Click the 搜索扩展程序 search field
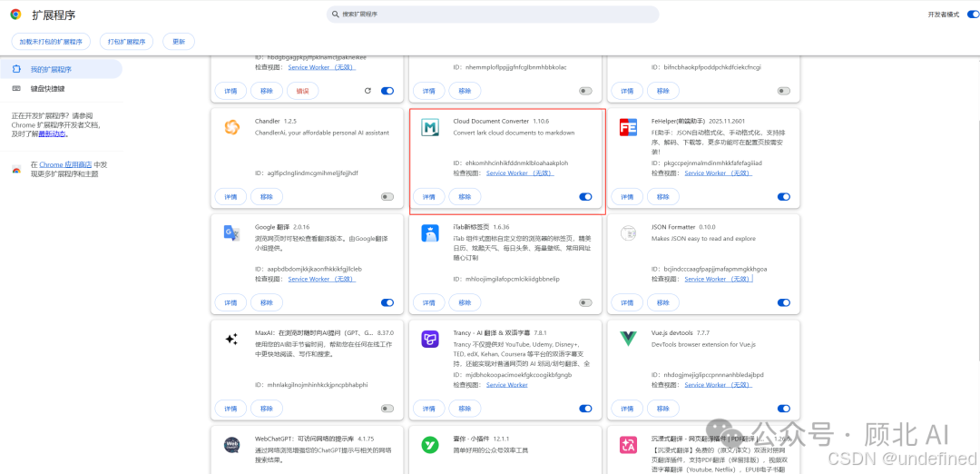 point(493,14)
